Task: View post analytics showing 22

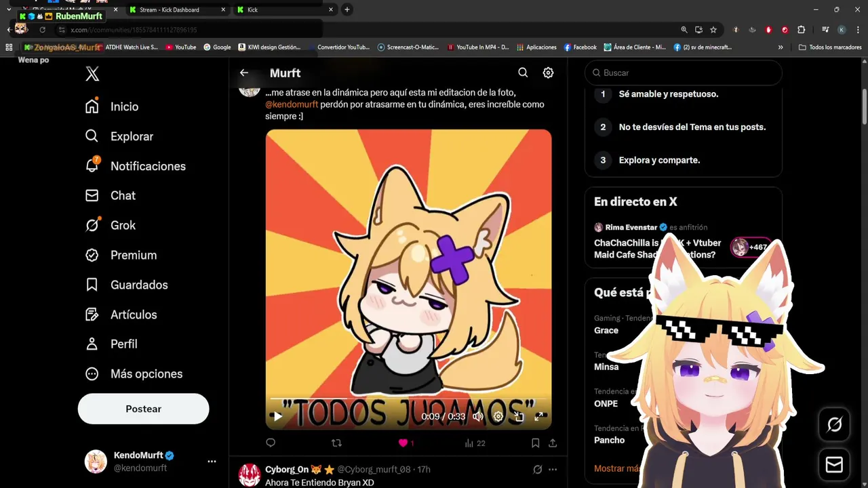Action: [x=475, y=443]
